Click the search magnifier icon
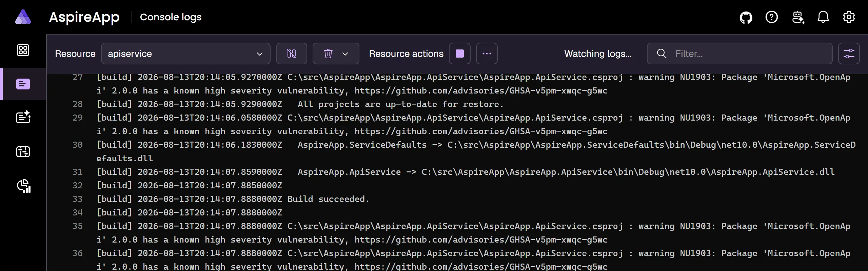This screenshot has height=271, width=868. pos(662,54)
